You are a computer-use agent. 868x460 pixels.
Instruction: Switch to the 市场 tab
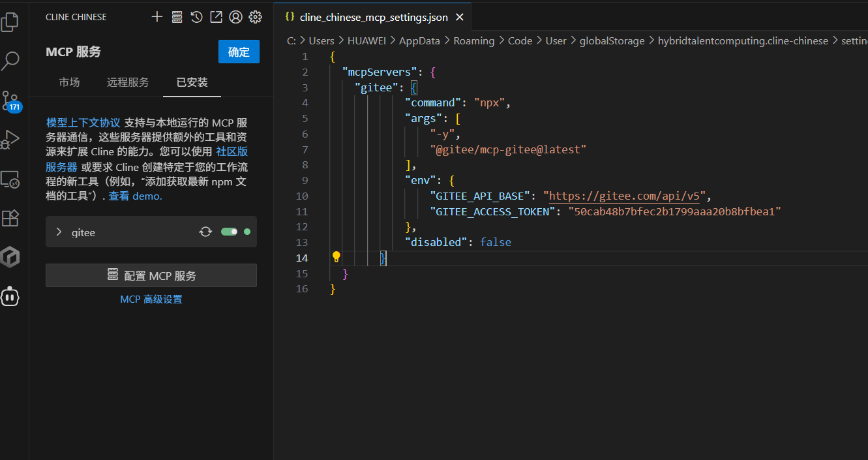pos(69,82)
